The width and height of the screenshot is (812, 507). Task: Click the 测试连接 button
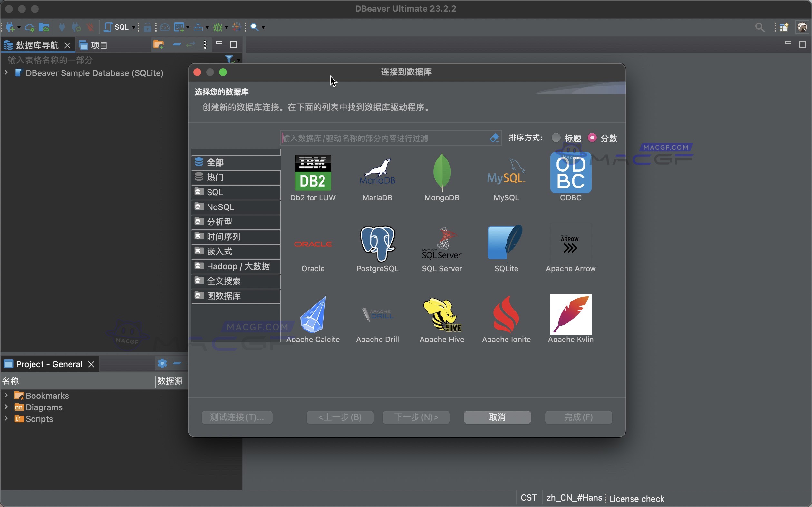click(x=237, y=417)
